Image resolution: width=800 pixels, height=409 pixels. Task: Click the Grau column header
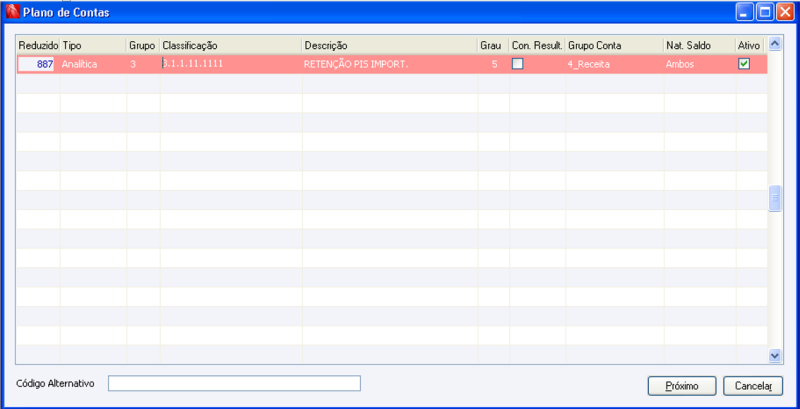[x=493, y=45]
